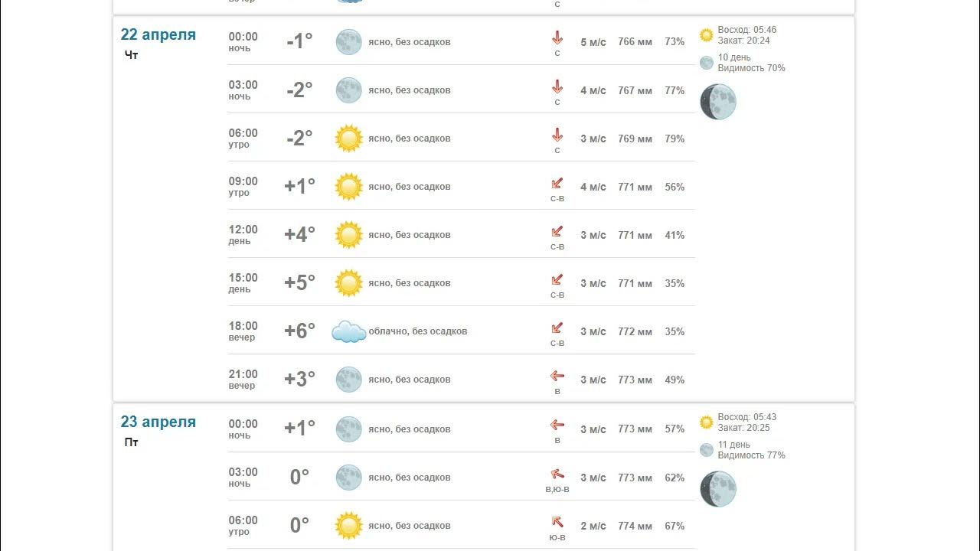This screenshot has width=980, height=551.
Task: Open the 22 апреля date heading
Action: tap(158, 34)
